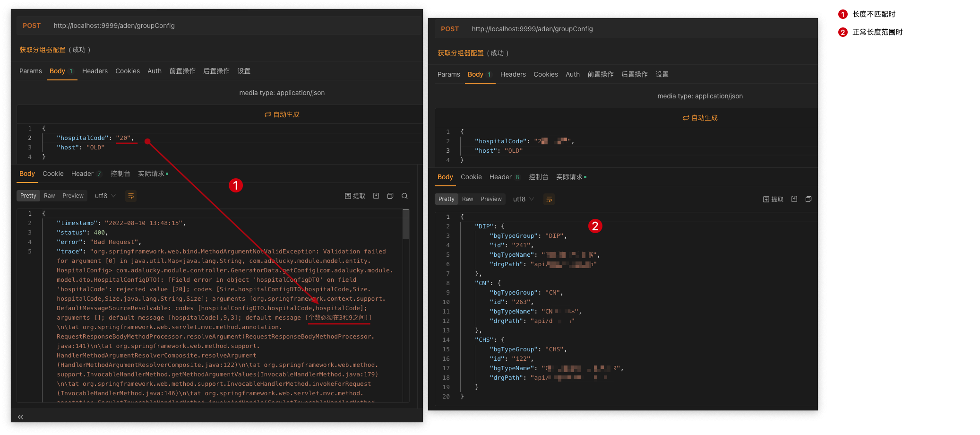Collapse the left panel using the double-chevron icon

coord(20,417)
